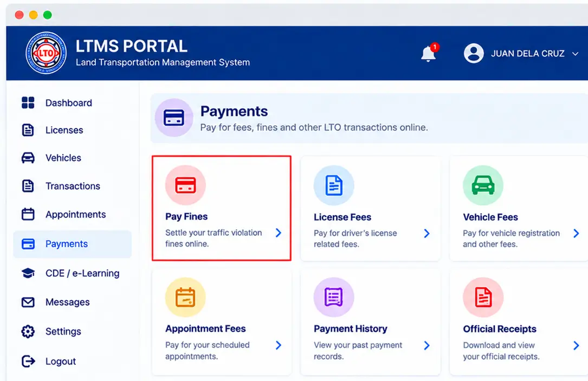Click the yellow macOS minimize window button
Image resolution: width=588 pixels, height=381 pixels.
34,15
